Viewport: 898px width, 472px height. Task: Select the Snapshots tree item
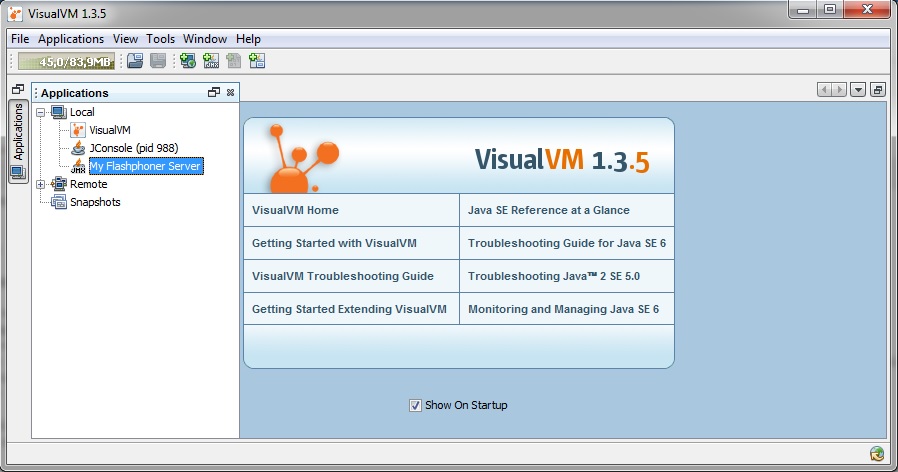(x=95, y=202)
